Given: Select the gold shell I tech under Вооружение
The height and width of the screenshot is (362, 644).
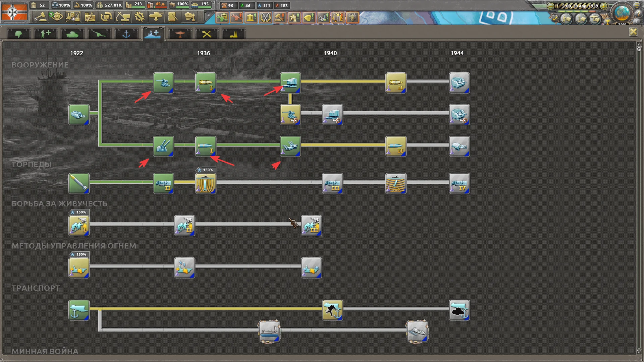Looking at the screenshot, I should click(206, 83).
